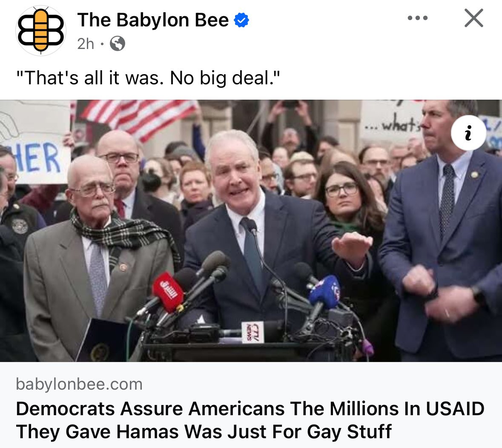Click the bee logo inside the avatar

pos(40,30)
